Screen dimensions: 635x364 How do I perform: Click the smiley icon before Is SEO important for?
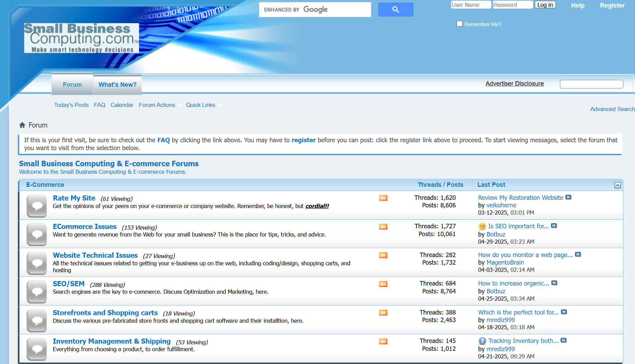482,226
